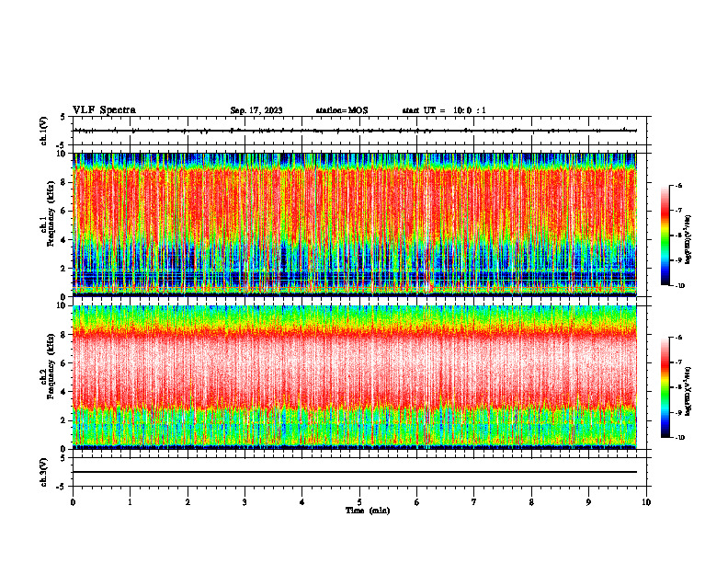Click the flat ch.3(V) voltage trace line
This screenshot has height=563, width=728.
pos(355,472)
